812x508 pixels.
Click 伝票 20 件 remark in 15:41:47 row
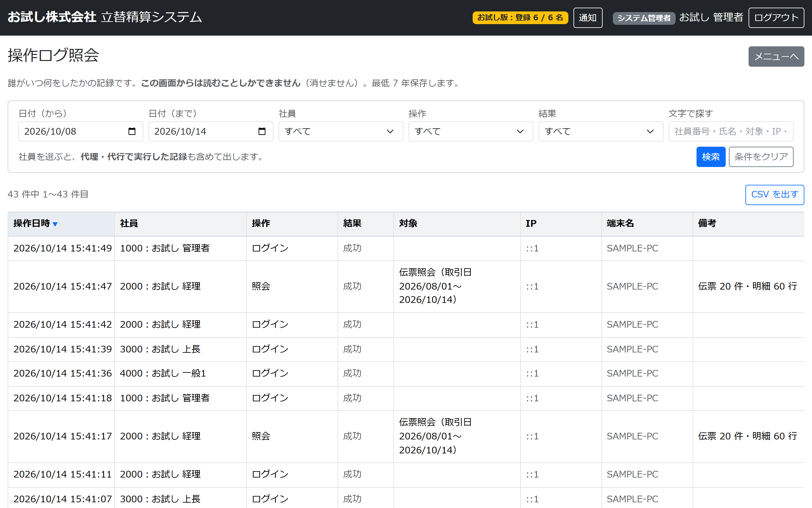pos(747,286)
